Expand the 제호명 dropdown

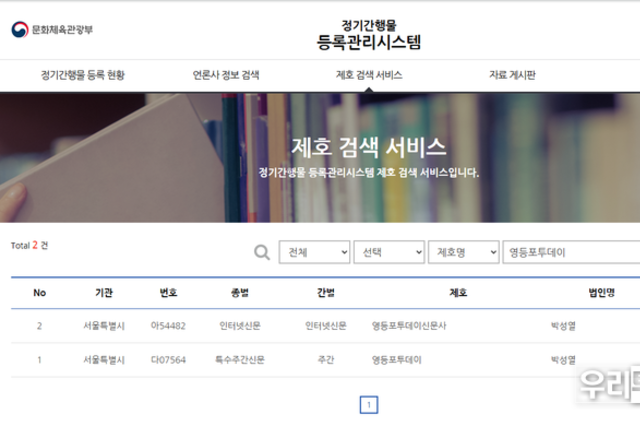[x=463, y=252]
